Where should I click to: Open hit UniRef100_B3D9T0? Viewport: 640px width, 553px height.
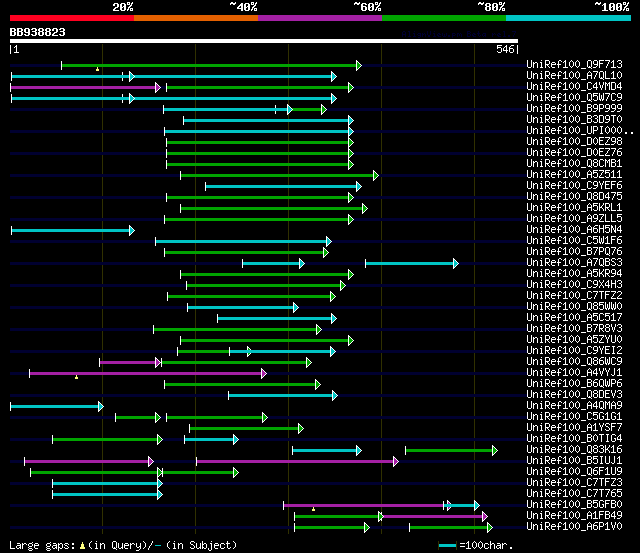click(x=574, y=119)
